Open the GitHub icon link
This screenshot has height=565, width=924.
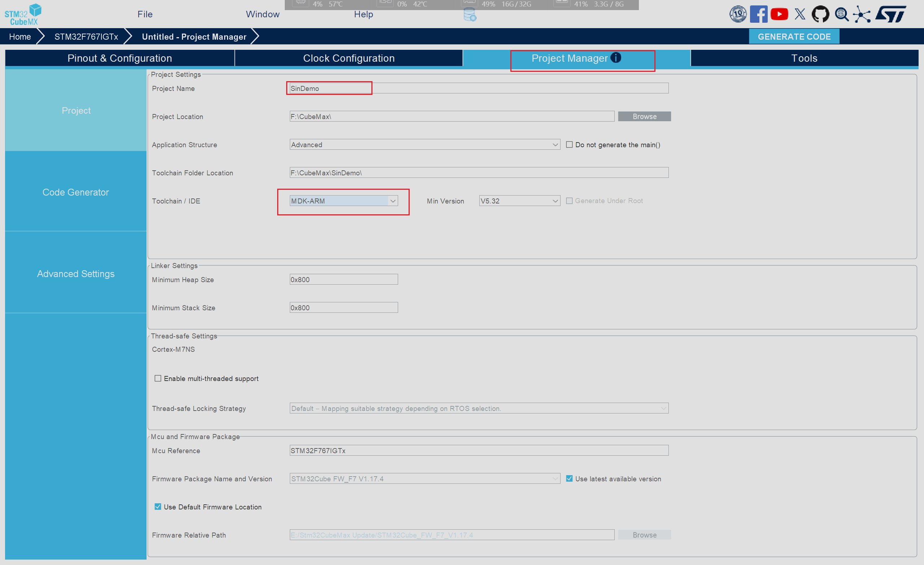[x=820, y=14]
